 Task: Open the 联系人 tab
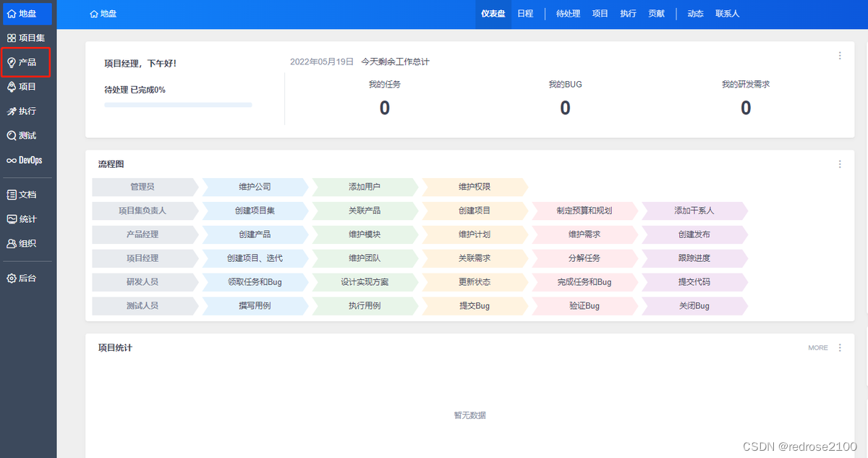point(728,14)
